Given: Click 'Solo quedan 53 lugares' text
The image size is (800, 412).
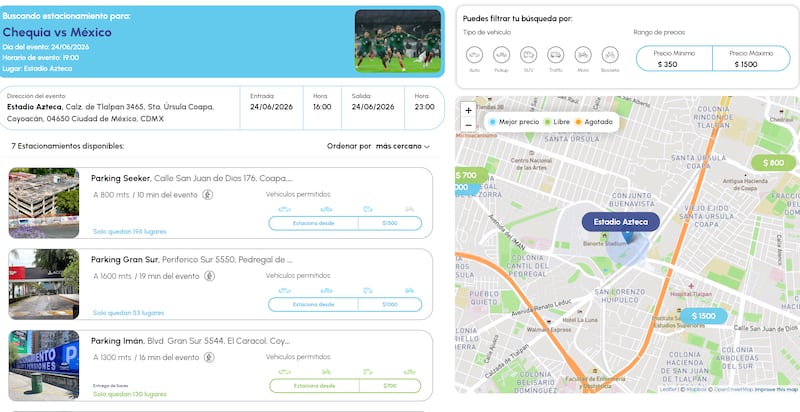Looking at the screenshot, I should 129,313.
